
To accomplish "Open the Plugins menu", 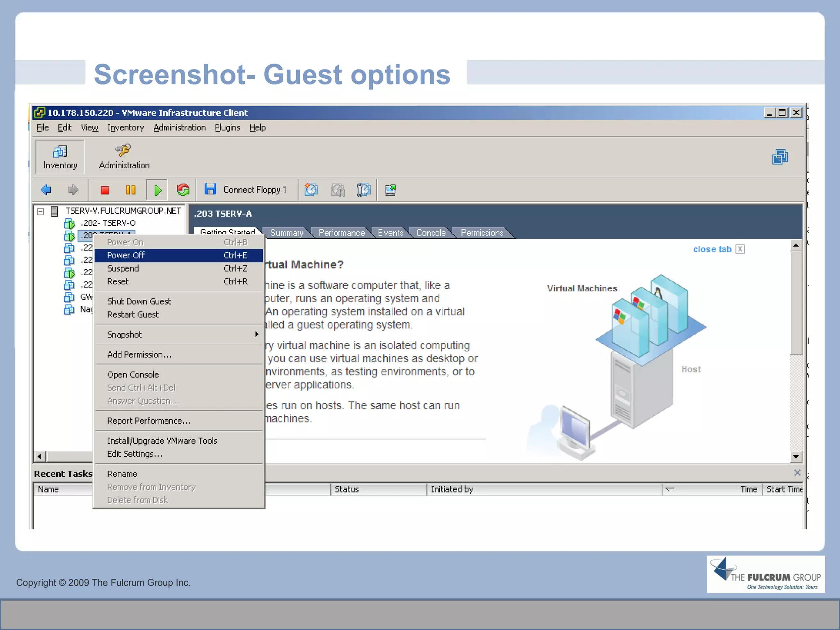I will (228, 128).
